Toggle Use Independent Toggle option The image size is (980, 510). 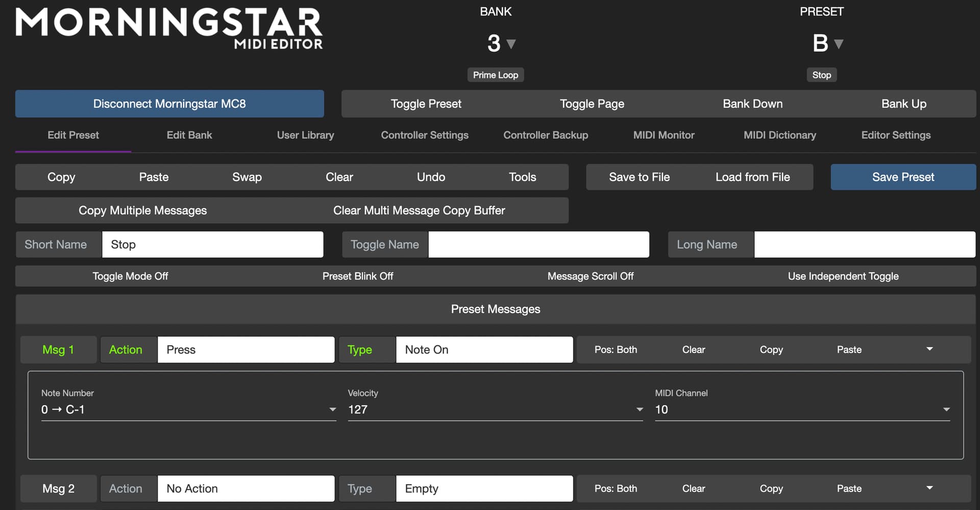point(843,276)
